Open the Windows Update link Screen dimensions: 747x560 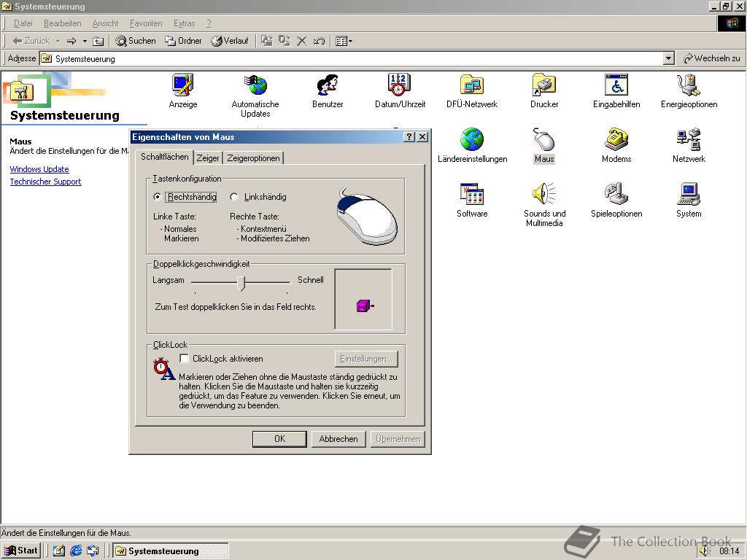(x=39, y=169)
